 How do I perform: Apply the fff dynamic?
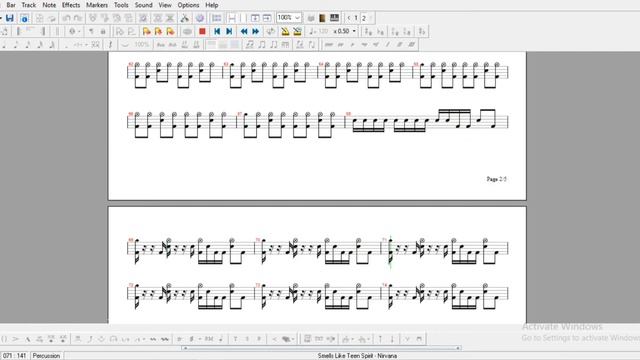(x=411, y=44)
